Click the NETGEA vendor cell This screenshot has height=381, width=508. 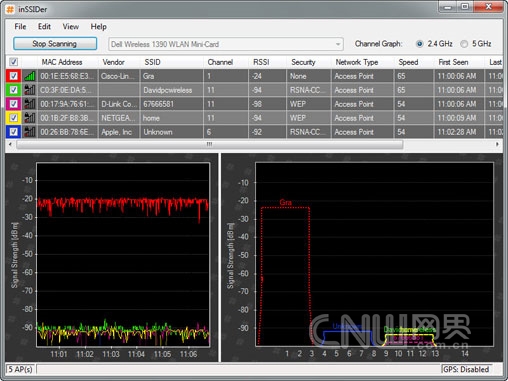pos(119,118)
